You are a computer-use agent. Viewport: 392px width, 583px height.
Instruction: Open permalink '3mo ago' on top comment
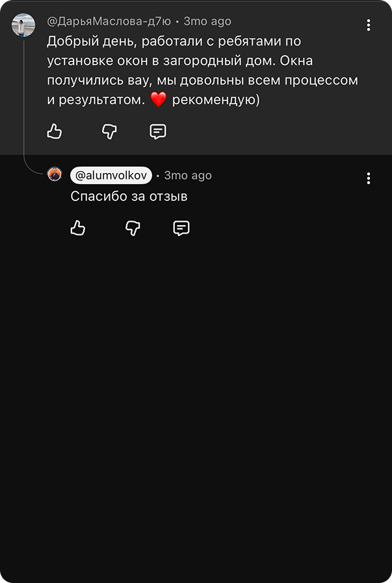[207, 21]
